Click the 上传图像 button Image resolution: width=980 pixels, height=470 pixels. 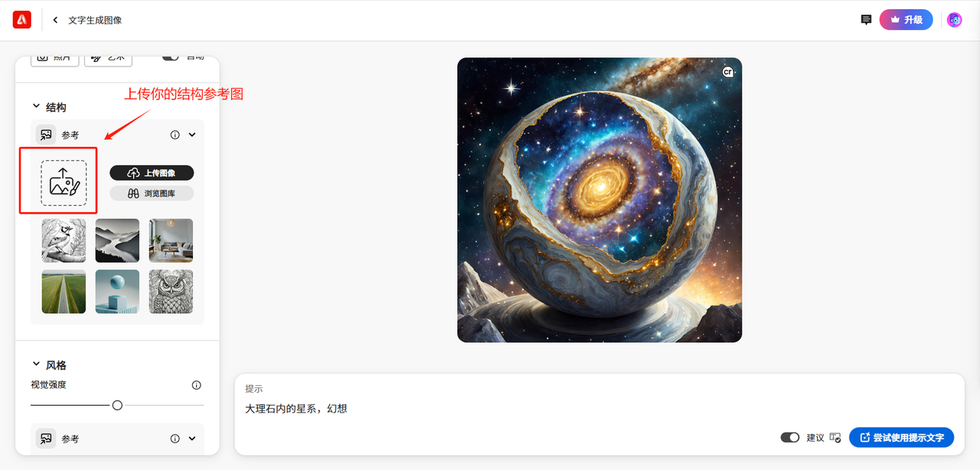tap(152, 173)
